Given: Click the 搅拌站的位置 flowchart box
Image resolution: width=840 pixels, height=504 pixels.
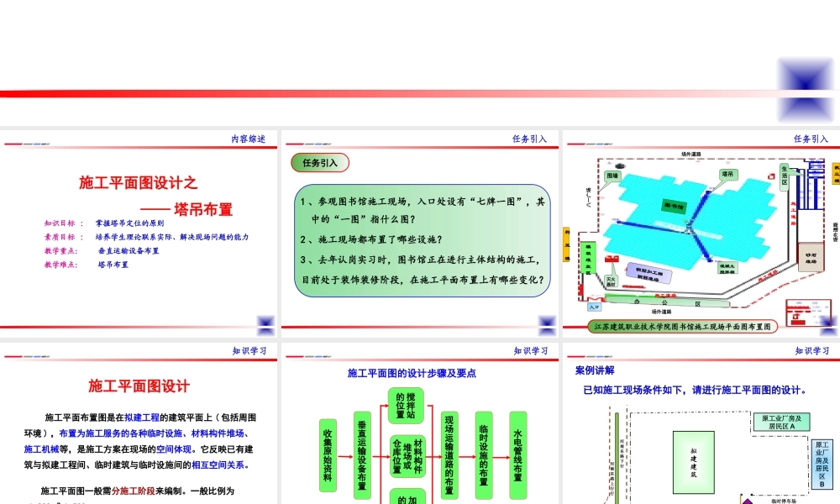Looking at the screenshot, I should 406,406.
